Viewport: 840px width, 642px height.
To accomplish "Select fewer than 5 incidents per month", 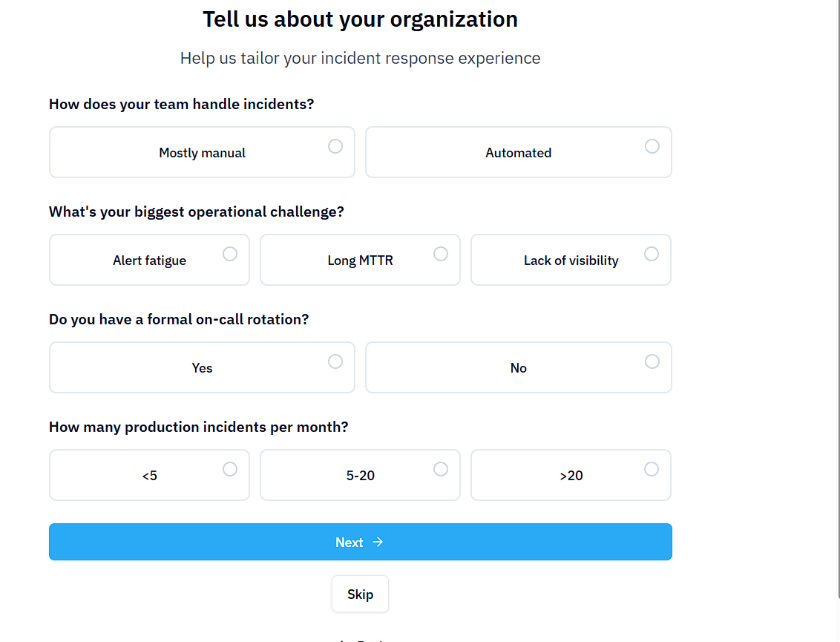I will tap(149, 476).
